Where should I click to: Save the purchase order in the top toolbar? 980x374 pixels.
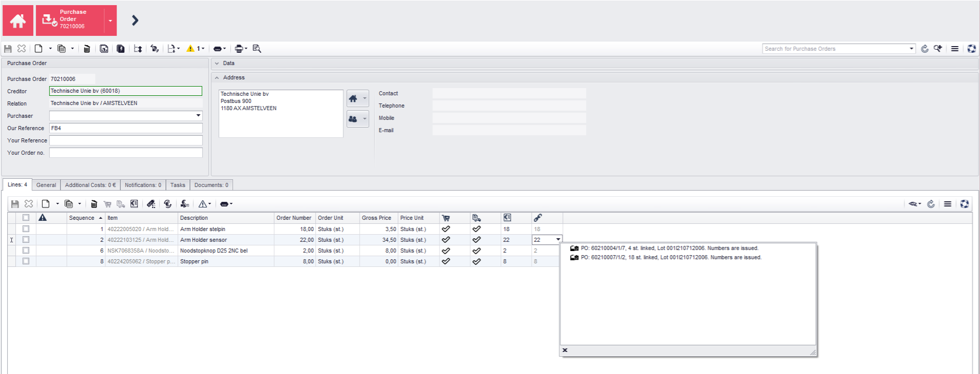(x=8, y=49)
